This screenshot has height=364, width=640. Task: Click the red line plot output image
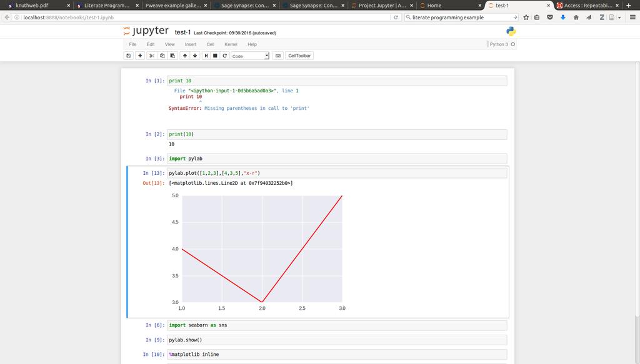coord(258,252)
